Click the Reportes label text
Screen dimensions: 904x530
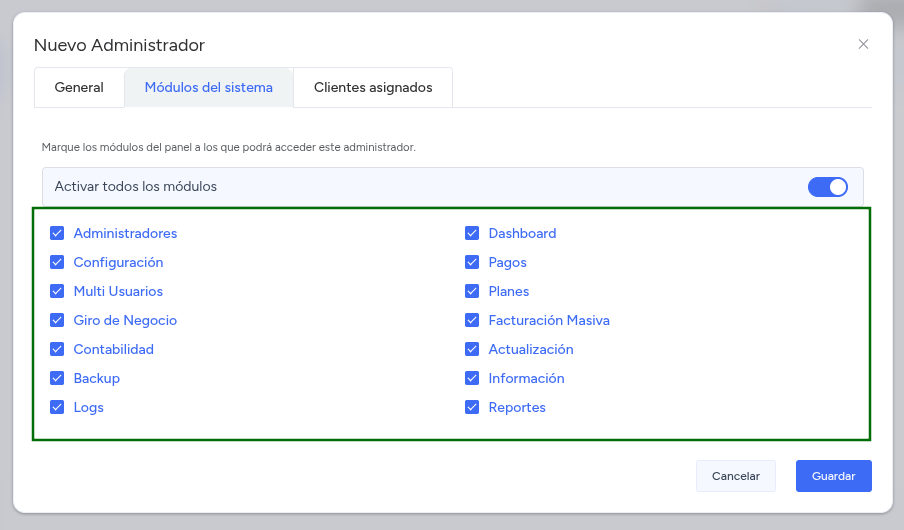(517, 408)
